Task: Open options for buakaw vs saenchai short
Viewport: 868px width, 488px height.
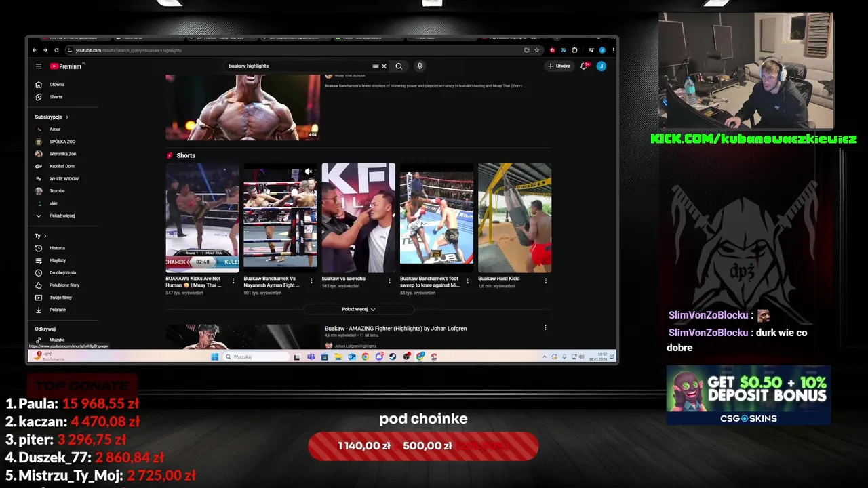Action: click(389, 281)
